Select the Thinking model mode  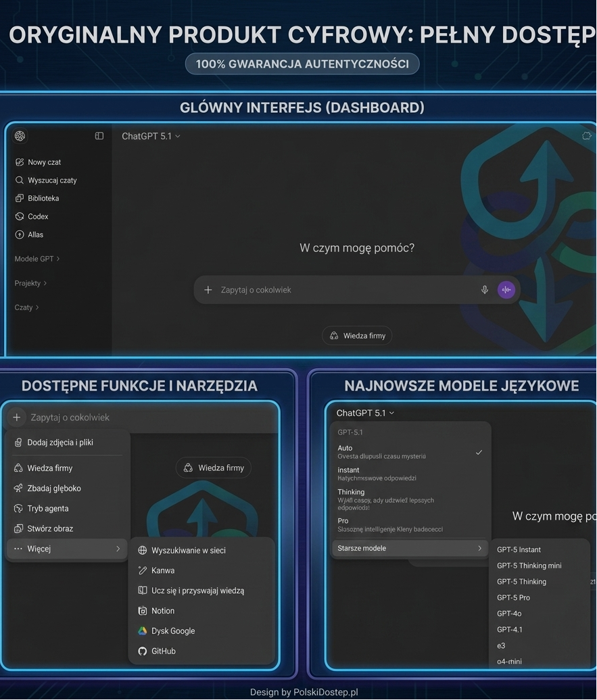409,499
